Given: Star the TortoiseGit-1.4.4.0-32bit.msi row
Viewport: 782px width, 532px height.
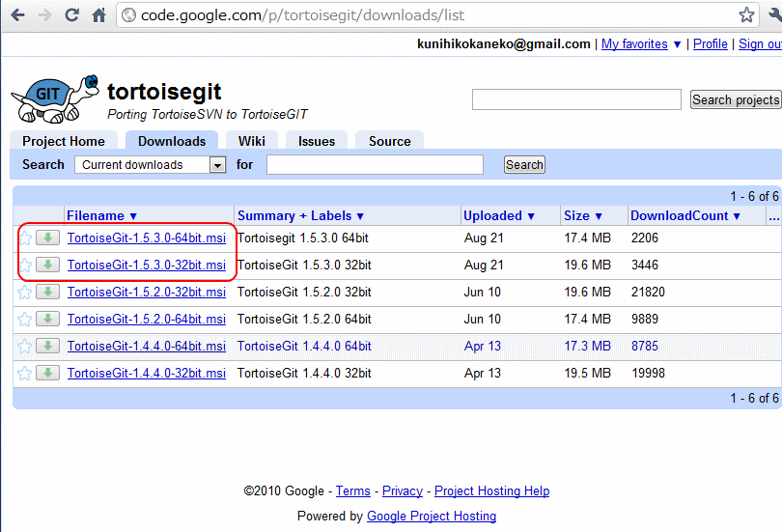Looking at the screenshot, I should (x=25, y=373).
